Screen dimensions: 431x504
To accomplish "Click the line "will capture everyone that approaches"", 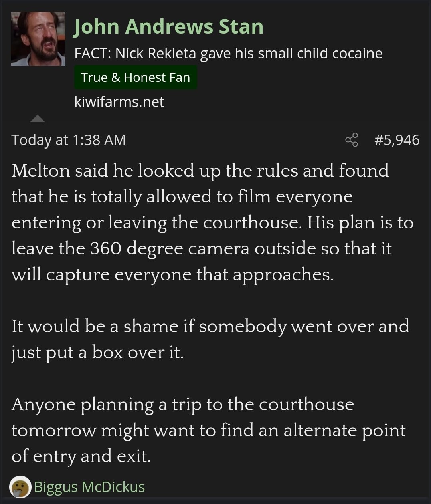I will (x=172, y=274).
